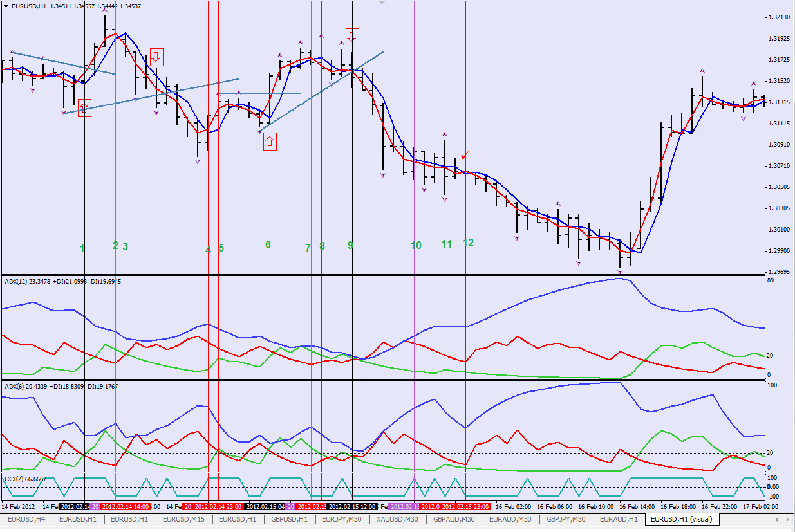This screenshot has width=795, height=532.
Task: Select the GBPAUD,M30 chart tab
Action: pyautogui.click(x=454, y=519)
